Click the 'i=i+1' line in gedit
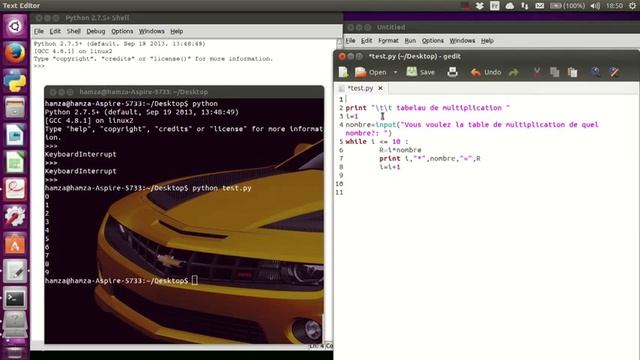 pos(389,167)
